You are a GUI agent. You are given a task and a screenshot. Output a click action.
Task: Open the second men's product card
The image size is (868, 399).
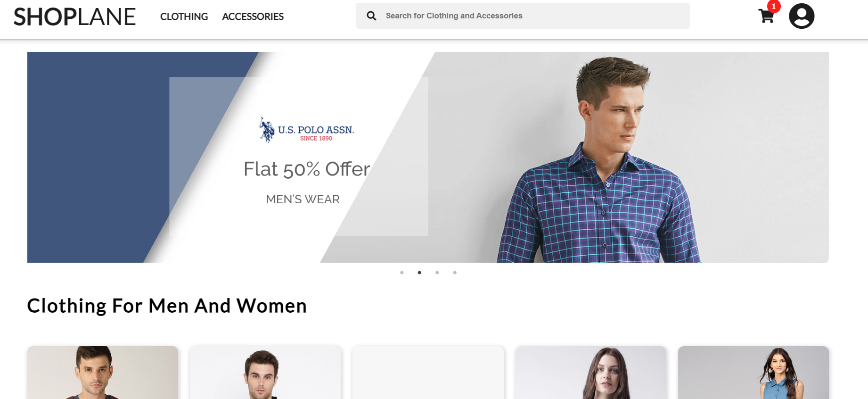pyautogui.click(x=265, y=373)
